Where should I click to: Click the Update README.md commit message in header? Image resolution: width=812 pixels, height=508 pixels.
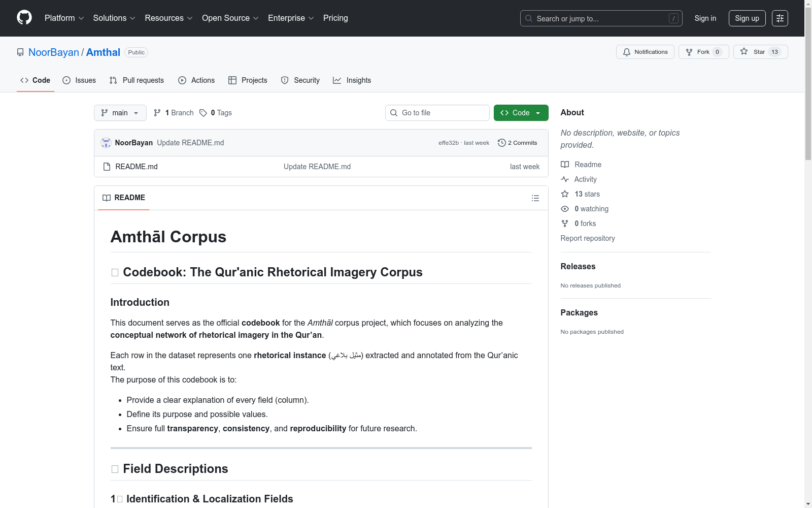190,143
